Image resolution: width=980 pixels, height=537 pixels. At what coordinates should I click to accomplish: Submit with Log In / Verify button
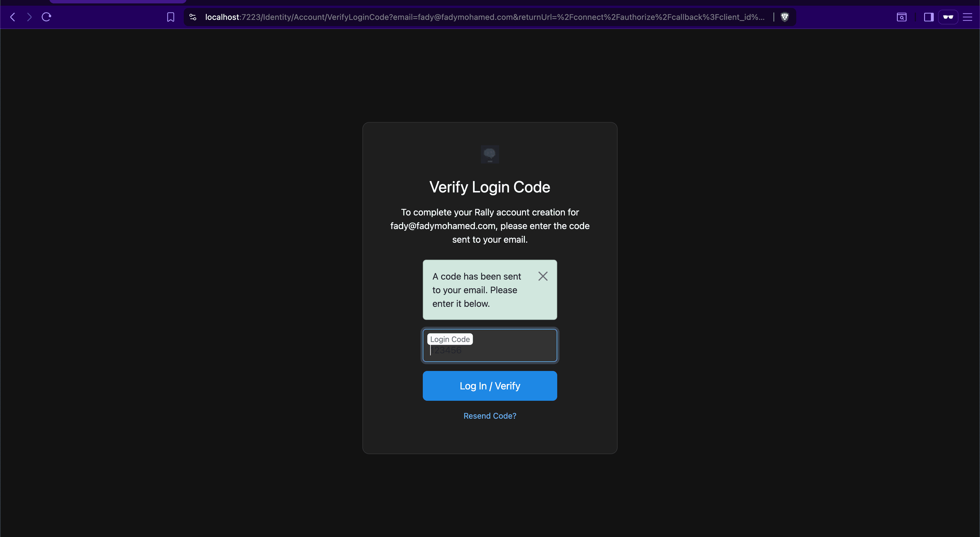coord(490,386)
